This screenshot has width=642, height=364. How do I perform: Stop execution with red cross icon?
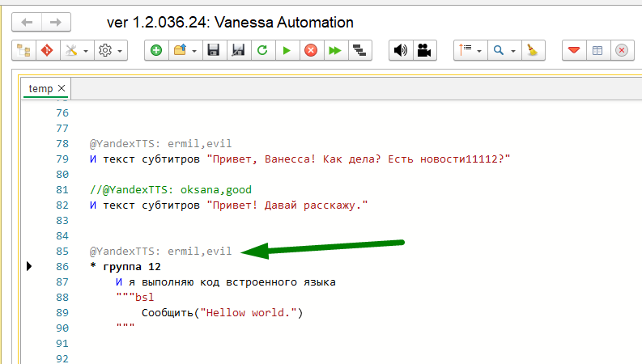311,50
